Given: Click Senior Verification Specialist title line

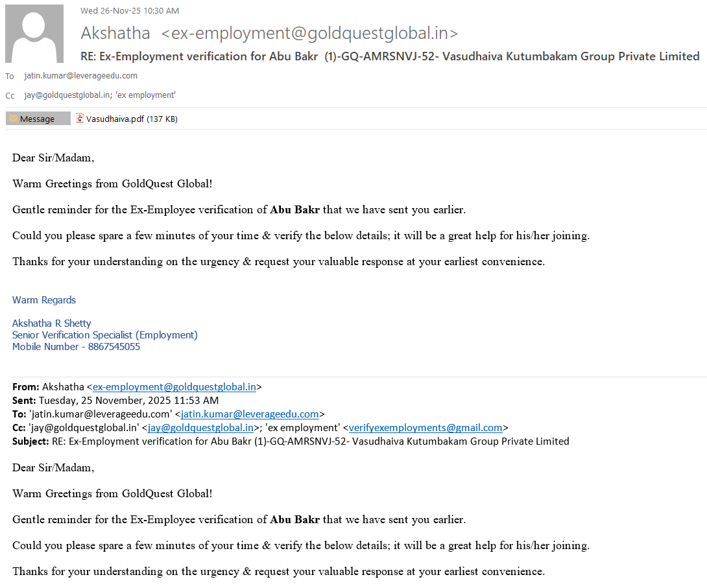Looking at the screenshot, I should (105, 335).
